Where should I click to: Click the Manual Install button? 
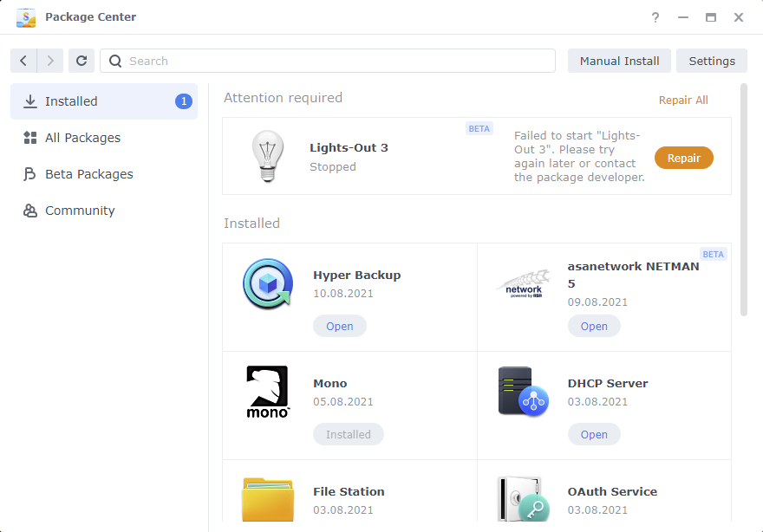tap(619, 61)
